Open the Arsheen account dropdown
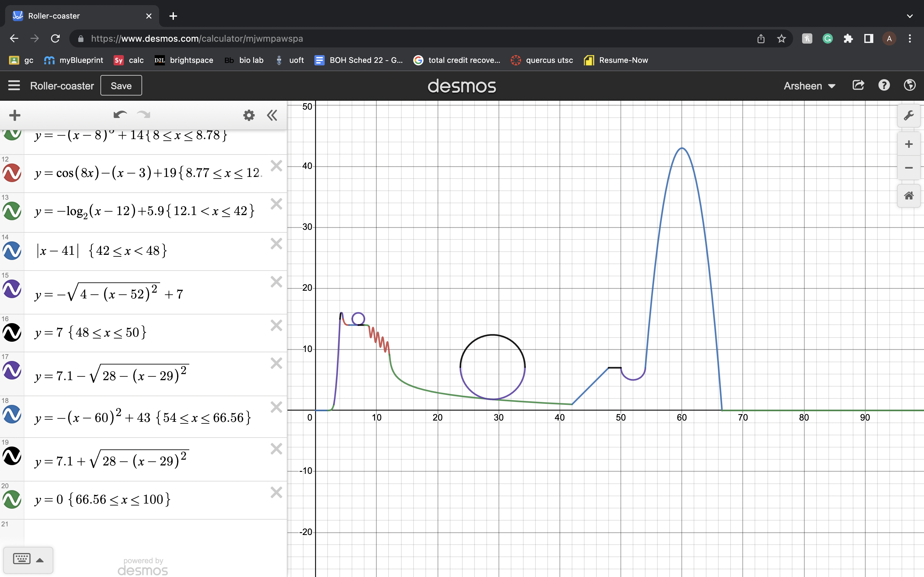 [809, 86]
